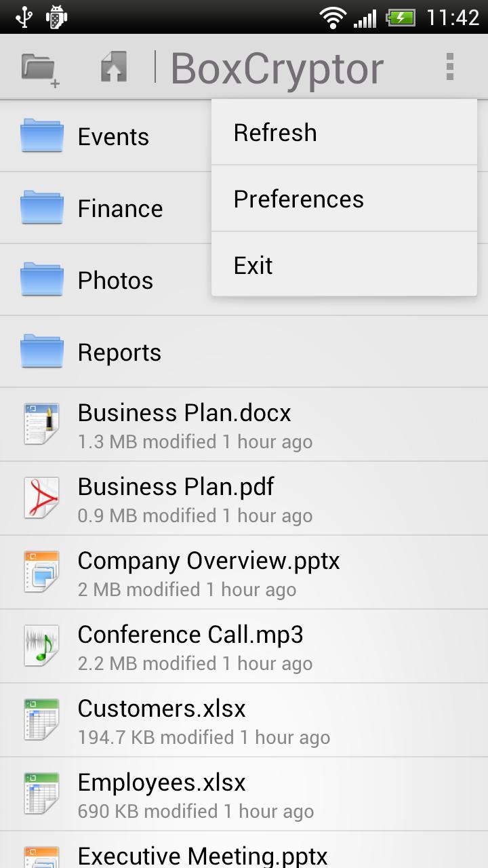This screenshot has height=868, width=488.
Task: Tap the spreadsheet icon for Customers.xlsx
Action: (41, 719)
